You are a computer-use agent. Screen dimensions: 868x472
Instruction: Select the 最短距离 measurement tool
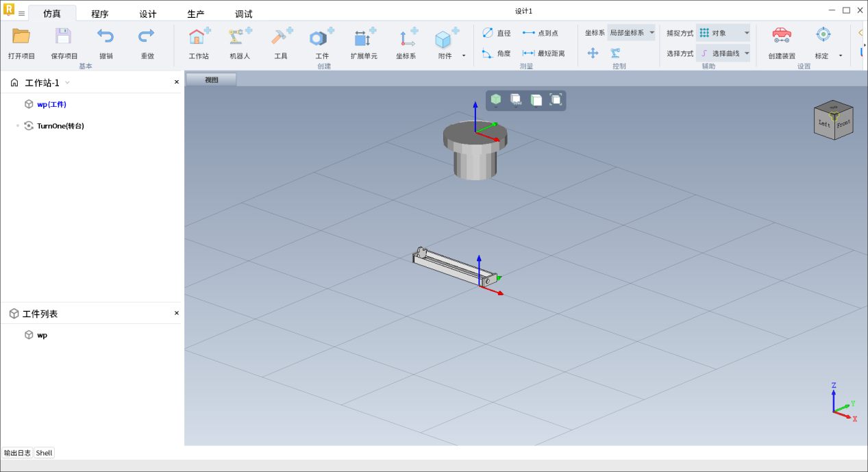(x=543, y=53)
